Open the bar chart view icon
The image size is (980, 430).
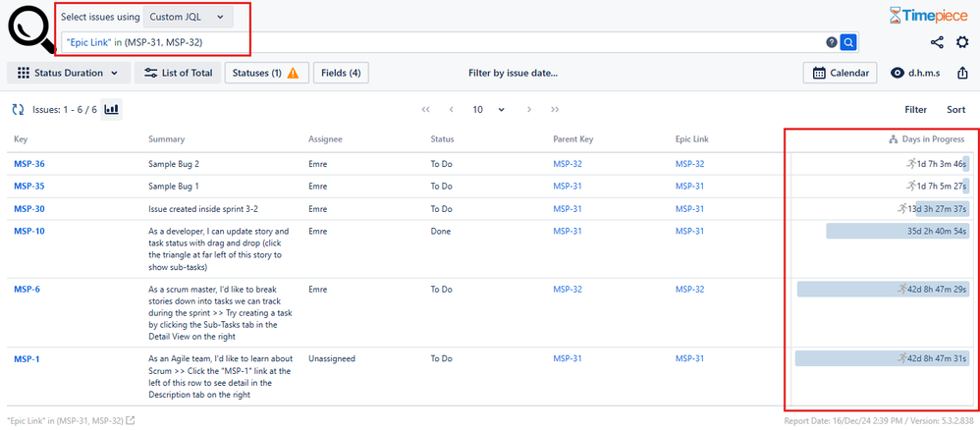112,109
